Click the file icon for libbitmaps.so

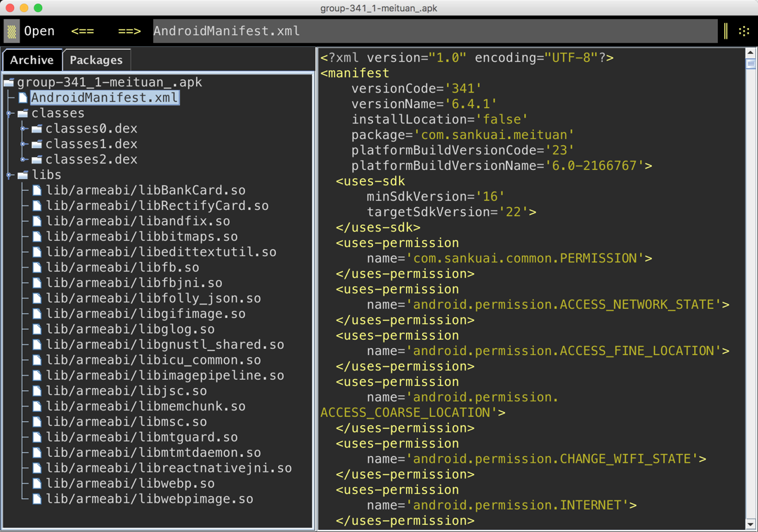[37, 237]
